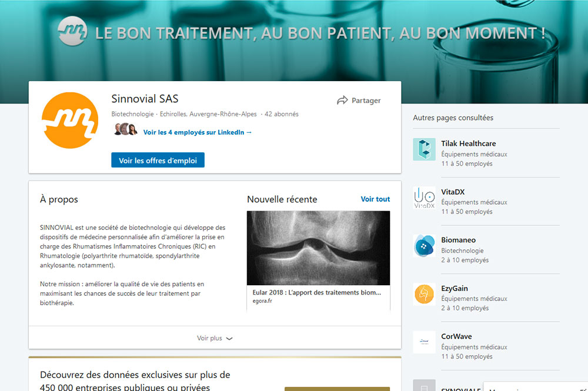588x391 pixels.
Task: Open the CorWave page name
Action: click(456, 336)
